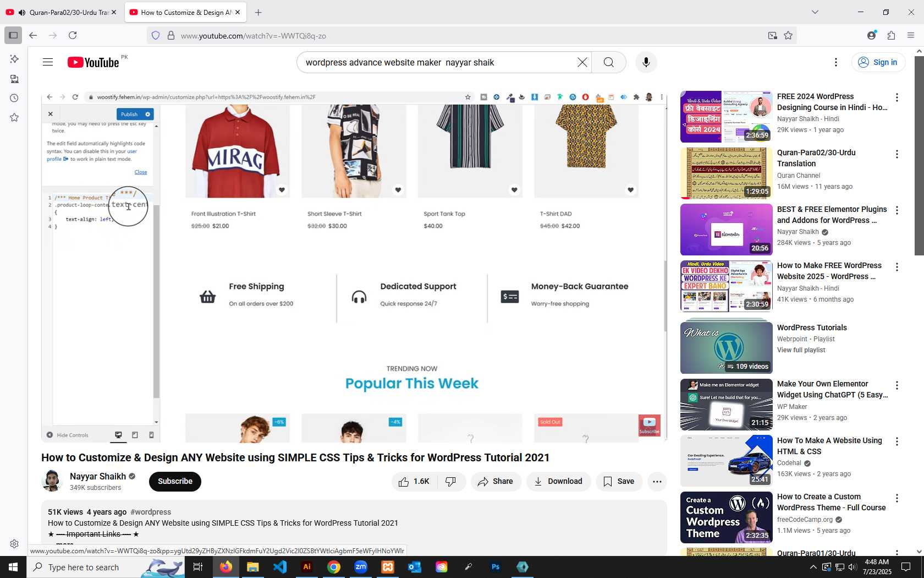The image size is (924, 578).
Task: Open the browser extensions puzzle icon
Action: [891, 35]
